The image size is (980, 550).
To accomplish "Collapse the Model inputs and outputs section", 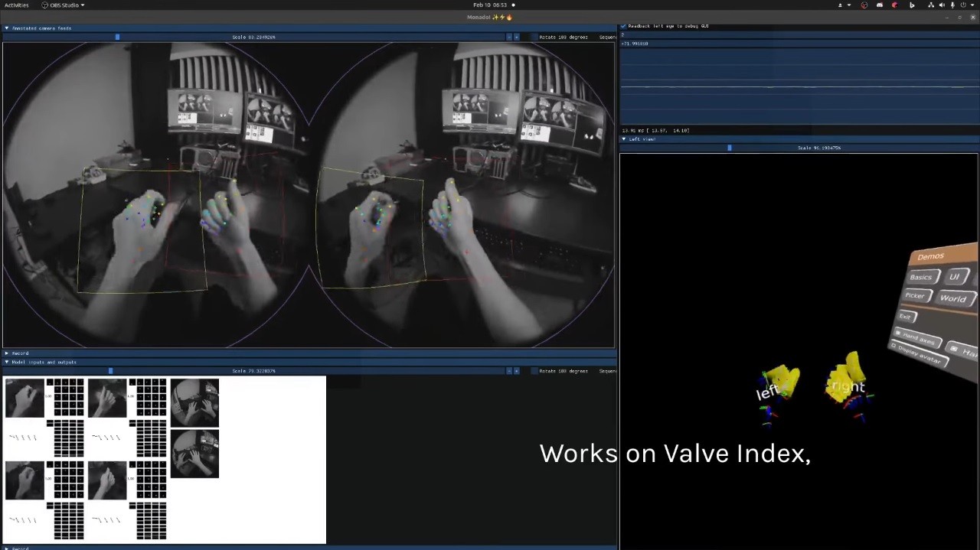I will 7,362.
